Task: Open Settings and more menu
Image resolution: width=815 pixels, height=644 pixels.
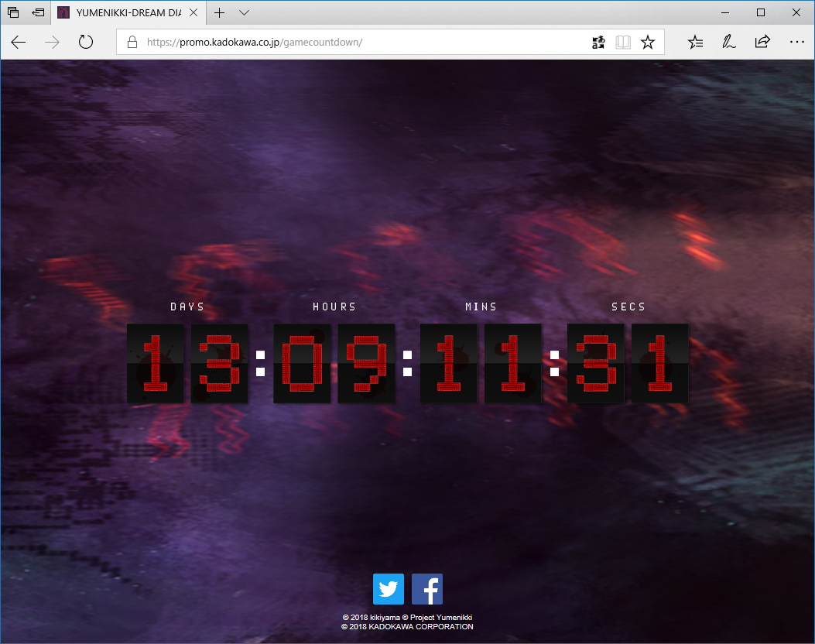Action: (796, 42)
